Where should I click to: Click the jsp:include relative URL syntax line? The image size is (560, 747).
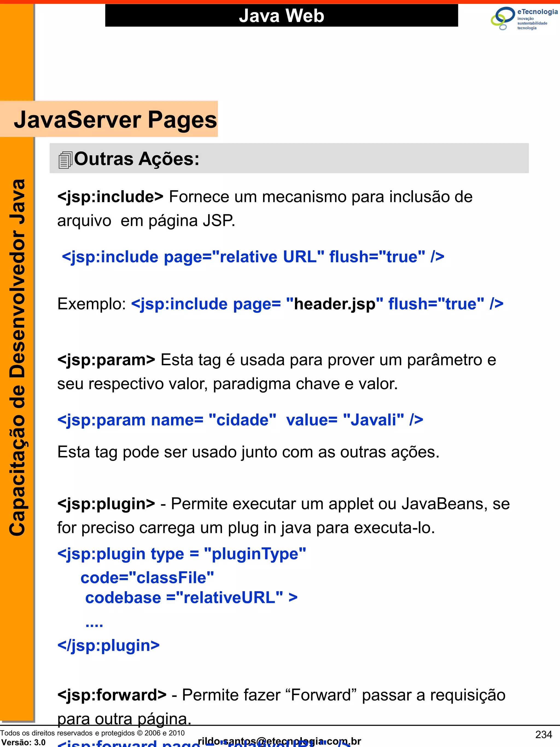[x=253, y=257]
